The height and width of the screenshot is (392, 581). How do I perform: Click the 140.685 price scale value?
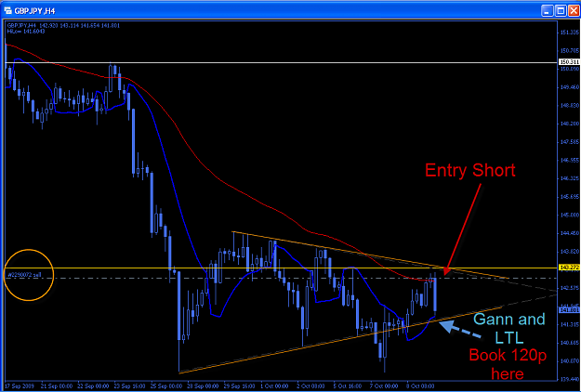point(569,343)
